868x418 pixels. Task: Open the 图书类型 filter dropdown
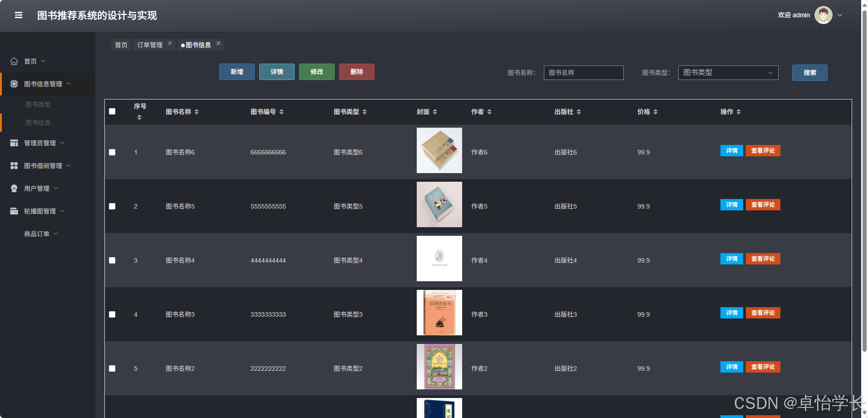(x=728, y=73)
